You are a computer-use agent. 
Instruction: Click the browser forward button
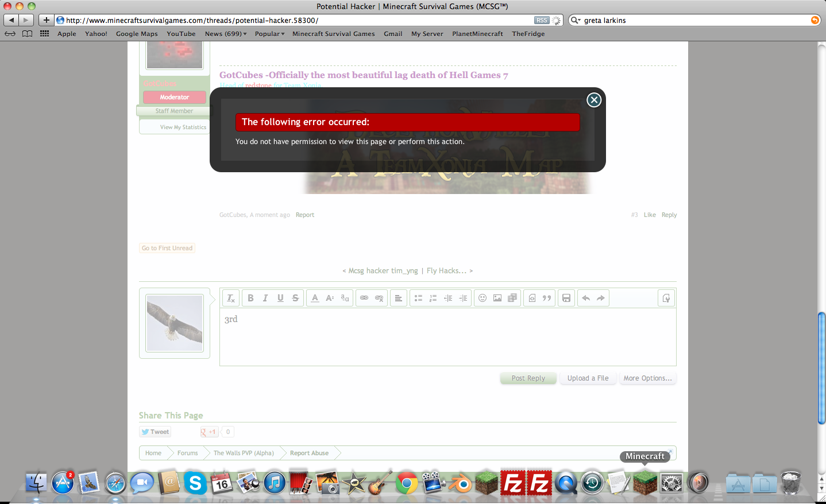coord(26,20)
